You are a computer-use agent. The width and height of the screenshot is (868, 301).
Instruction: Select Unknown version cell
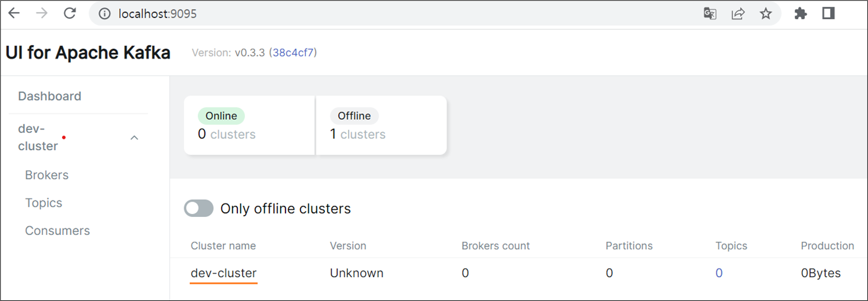pyautogui.click(x=356, y=273)
